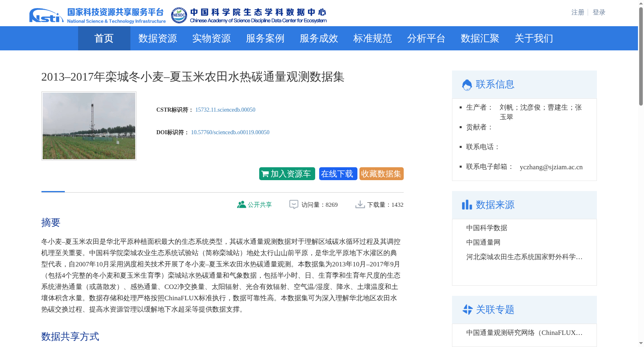Viewport: 644px width, 347px height.
Task: Open the DOI link 10.57760/sciencedb.o00119.00050
Action: click(230, 132)
